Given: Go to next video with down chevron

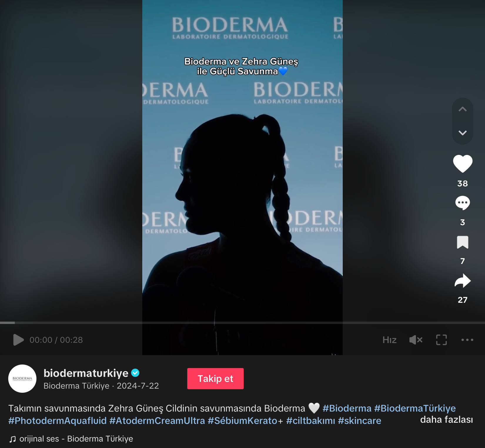Looking at the screenshot, I should click(463, 133).
